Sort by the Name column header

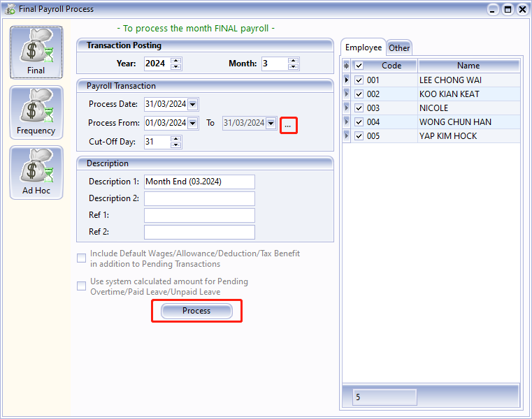coord(468,66)
